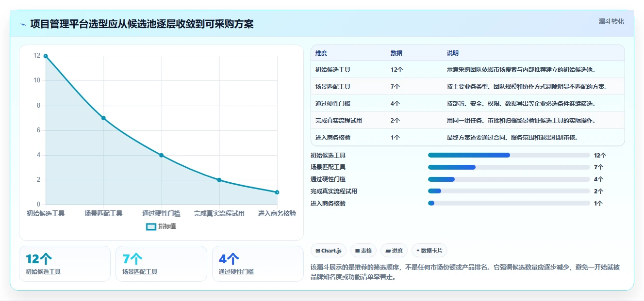Click the 12个 value in the table
Screen dimensions: 644x301
[x=397, y=70]
